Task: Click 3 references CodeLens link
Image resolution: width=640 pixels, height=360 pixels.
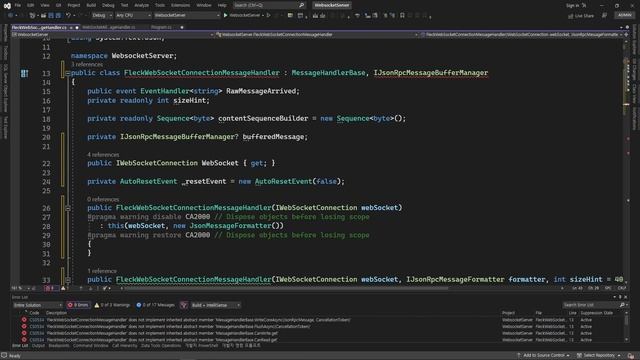Action: pyautogui.click(x=87, y=64)
